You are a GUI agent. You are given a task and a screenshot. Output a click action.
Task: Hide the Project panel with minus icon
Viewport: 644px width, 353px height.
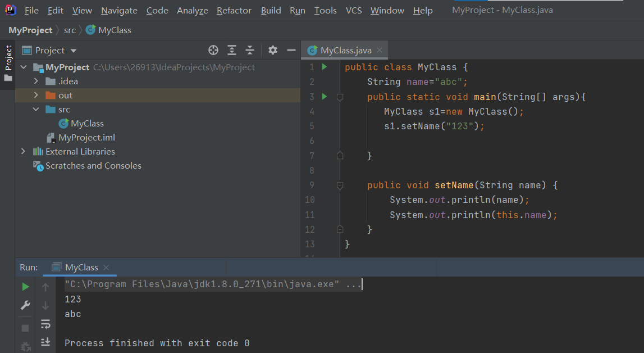pyautogui.click(x=291, y=50)
